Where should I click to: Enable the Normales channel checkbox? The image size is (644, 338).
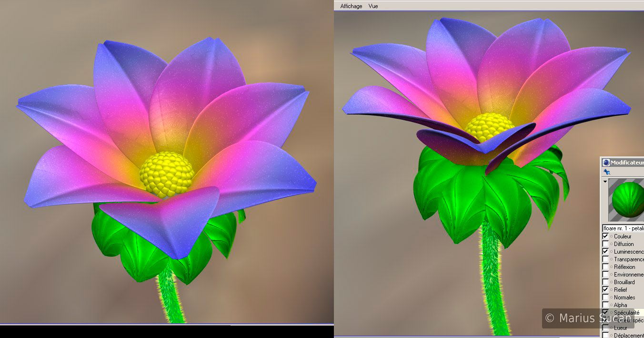pyautogui.click(x=605, y=297)
